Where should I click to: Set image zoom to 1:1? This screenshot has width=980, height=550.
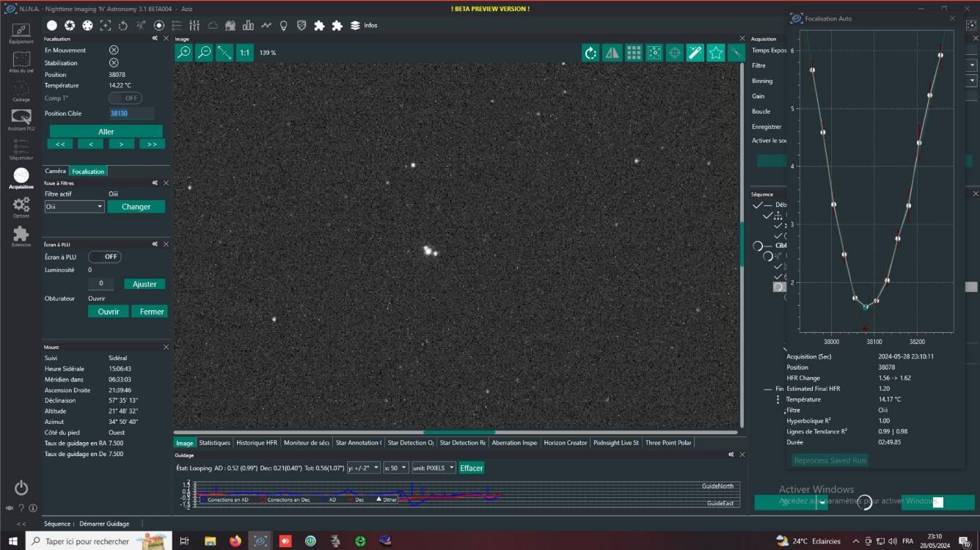tap(245, 53)
